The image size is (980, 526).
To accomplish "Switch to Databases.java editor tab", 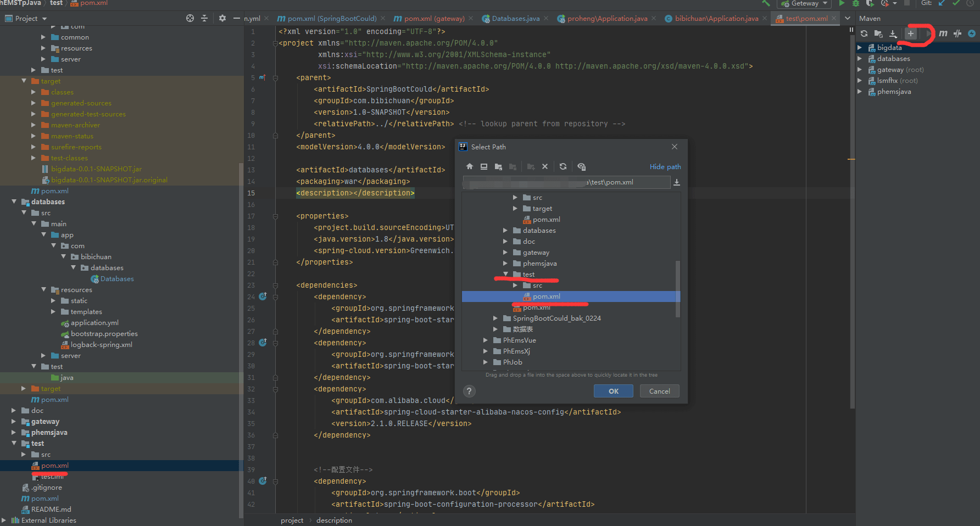I will click(515, 19).
